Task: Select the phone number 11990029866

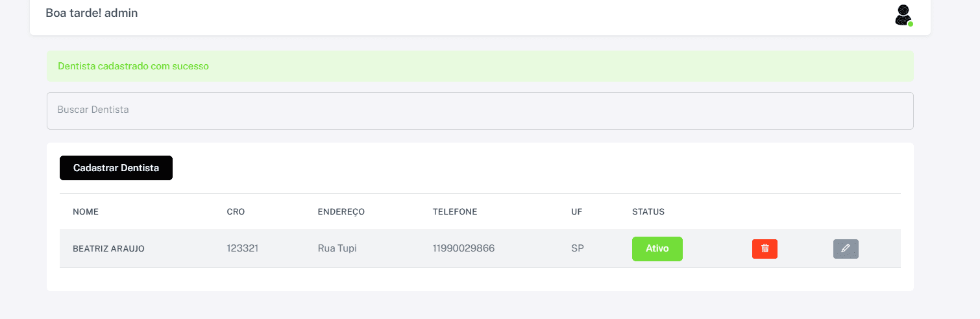Action: click(464, 248)
